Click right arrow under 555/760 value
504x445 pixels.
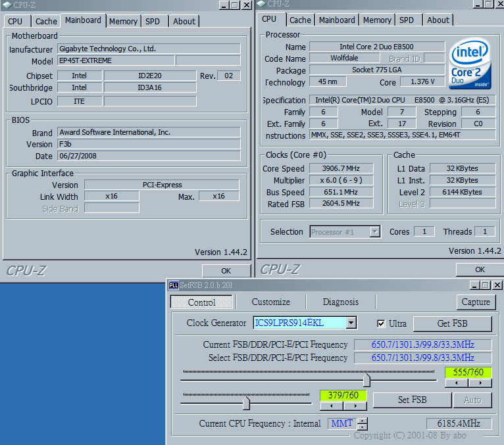click(480, 383)
